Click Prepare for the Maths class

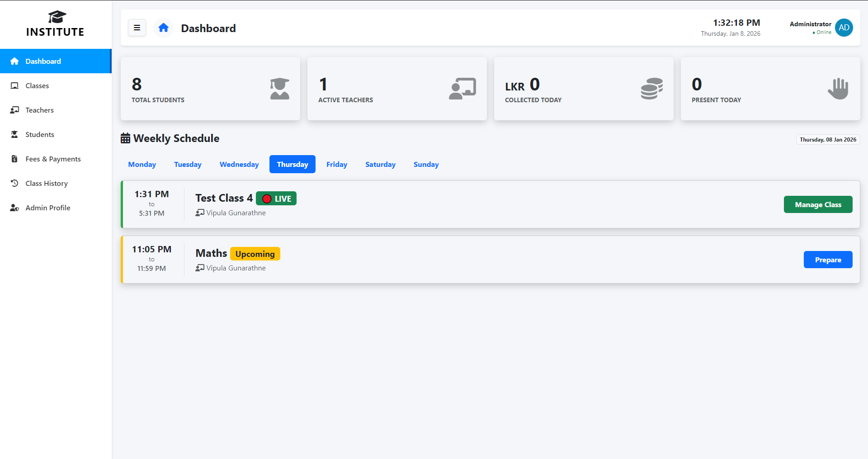pyautogui.click(x=828, y=260)
